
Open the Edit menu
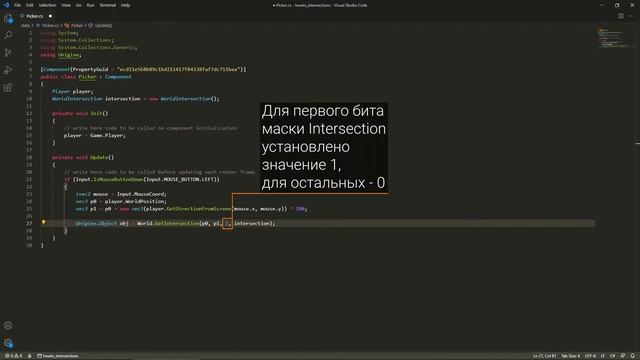[30, 5]
